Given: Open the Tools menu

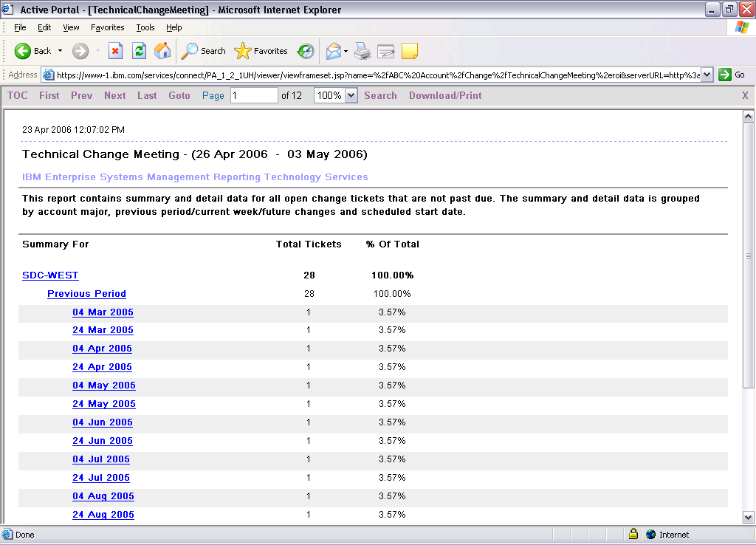Looking at the screenshot, I should coord(145,27).
